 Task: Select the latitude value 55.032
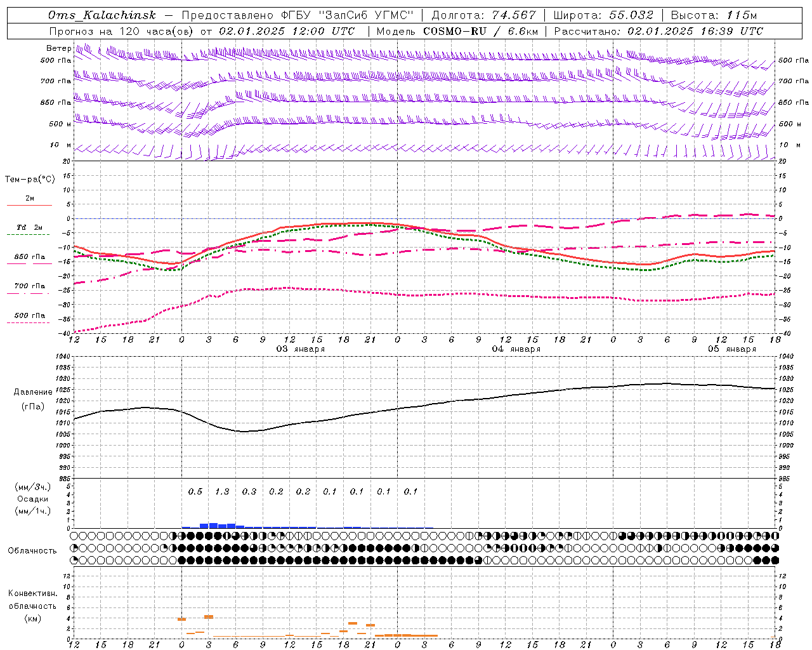pyautogui.click(x=631, y=15)
